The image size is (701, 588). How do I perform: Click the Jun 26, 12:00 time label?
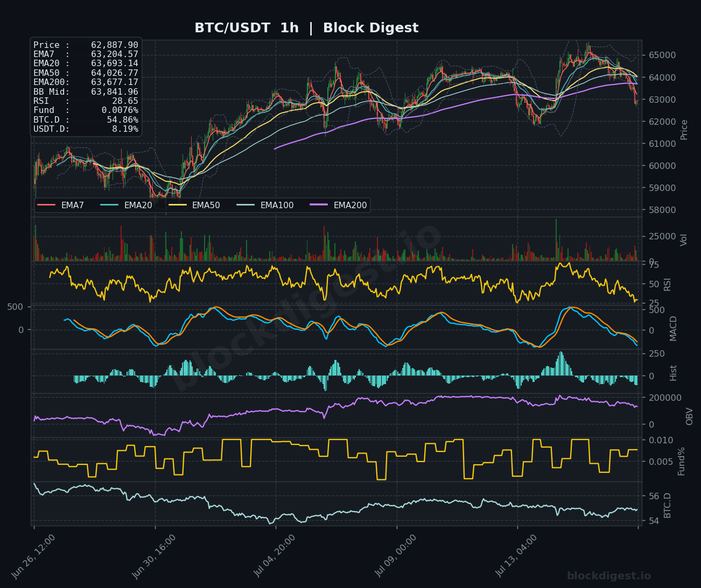(x=33, y=556)
